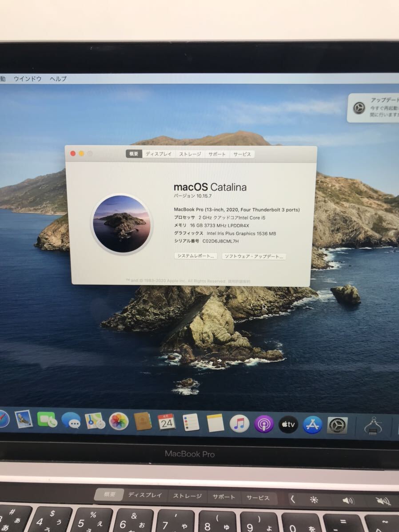Click Safari compass icon in dock

coord(4,419)
